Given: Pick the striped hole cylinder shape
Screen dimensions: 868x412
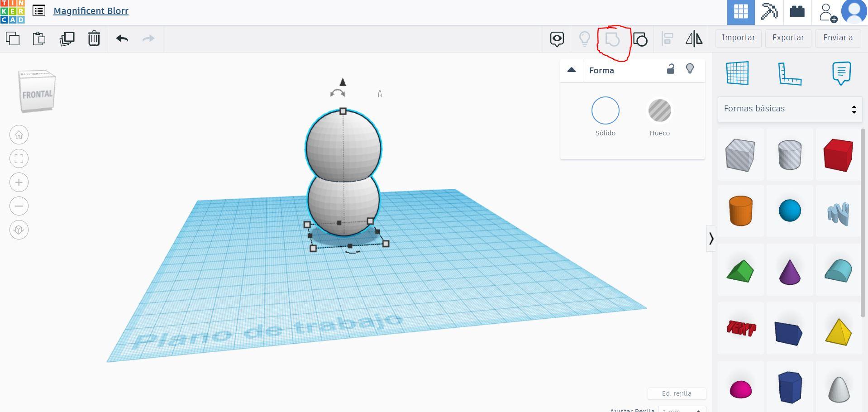Looking at the screenshot, I should pyautogui.click(x=790, y=155).
